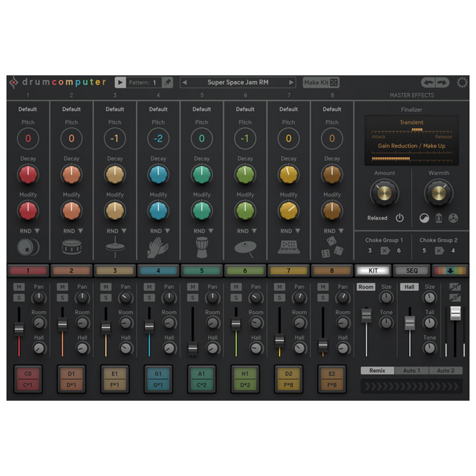Select the red channel 1 tab
Viewport: 476px width, 476px height.
pos(28,271)
